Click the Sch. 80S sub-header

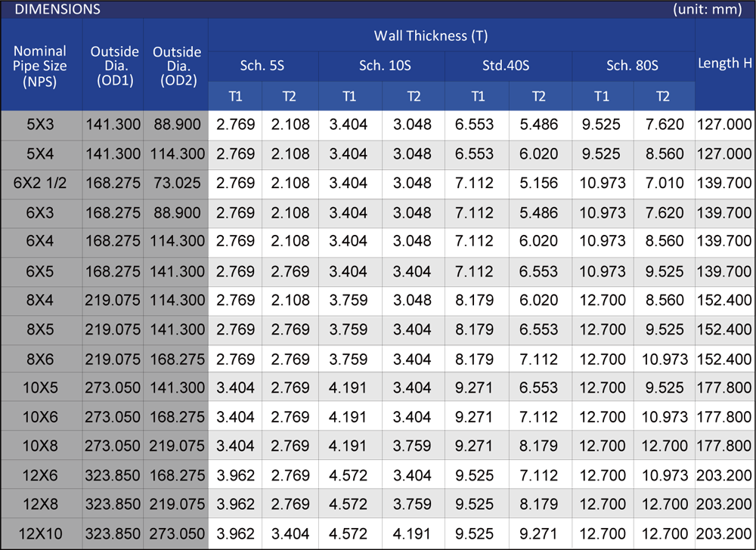click(632, 66)
